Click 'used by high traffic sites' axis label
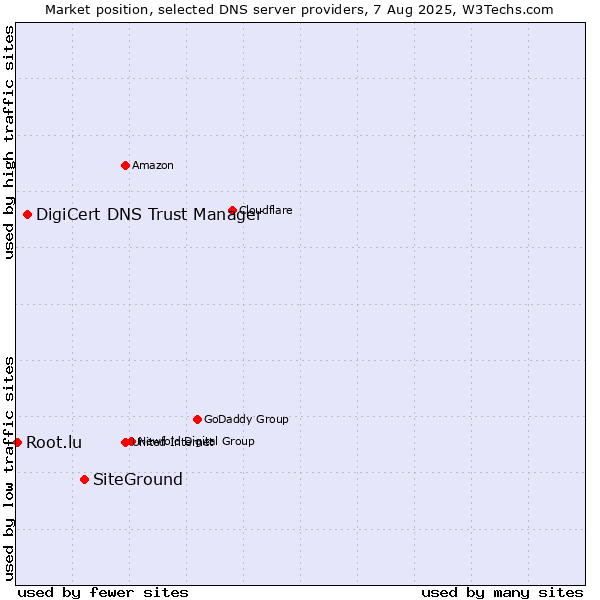This screenshot has width=600, height=600. 9,142
